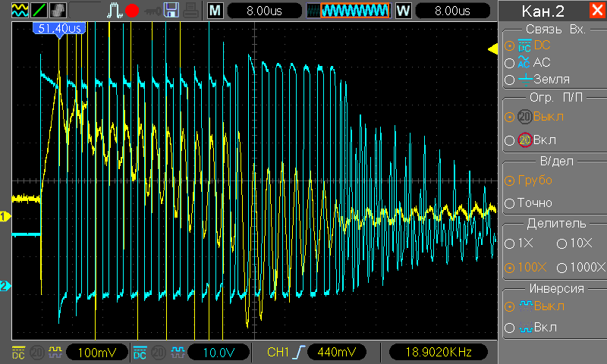Click the red record/stop button
This screenshot has width=607, height=364.
[132, 11]
